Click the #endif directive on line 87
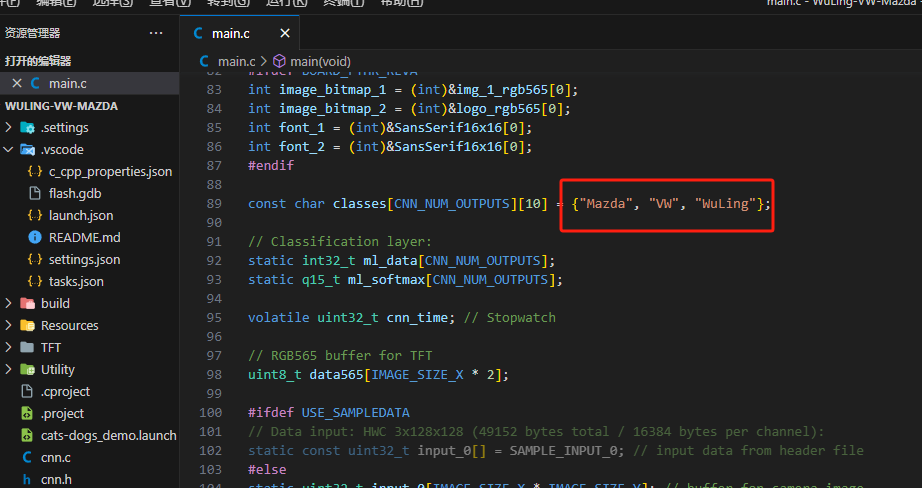The height and width of the screenshot is (488, 922). (270, 166)
